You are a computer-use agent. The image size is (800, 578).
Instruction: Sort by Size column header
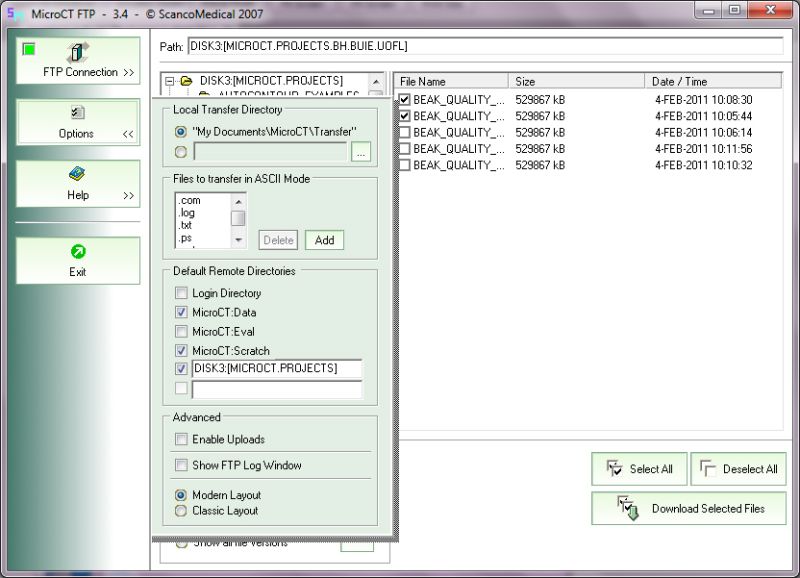(577, 81)
